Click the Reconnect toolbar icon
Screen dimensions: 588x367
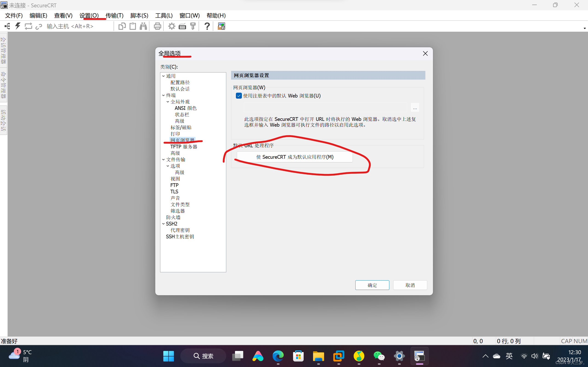point(28,26)
